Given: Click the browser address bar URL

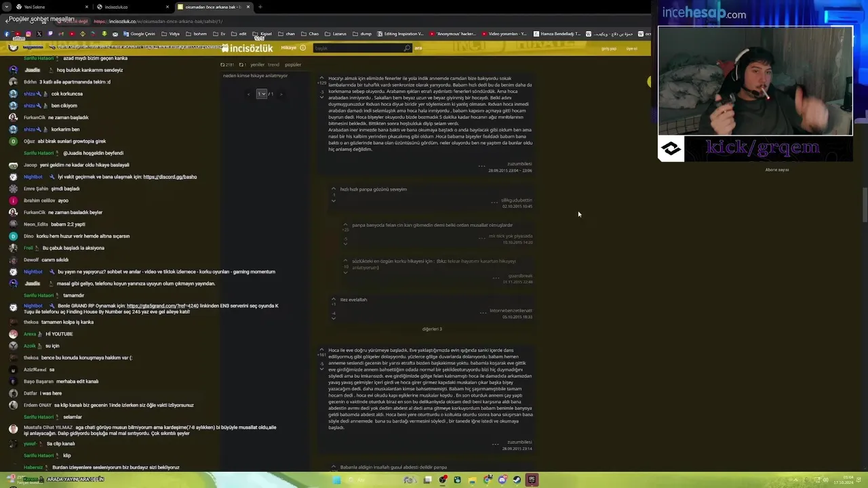Looking at the screenshot, I should click(x=158, y=21).
